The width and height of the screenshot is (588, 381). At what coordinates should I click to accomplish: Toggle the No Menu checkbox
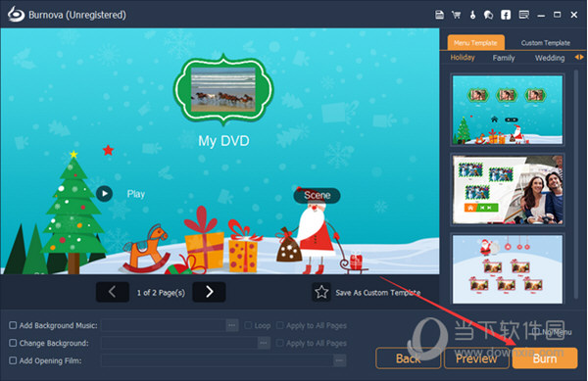[535, 332]
